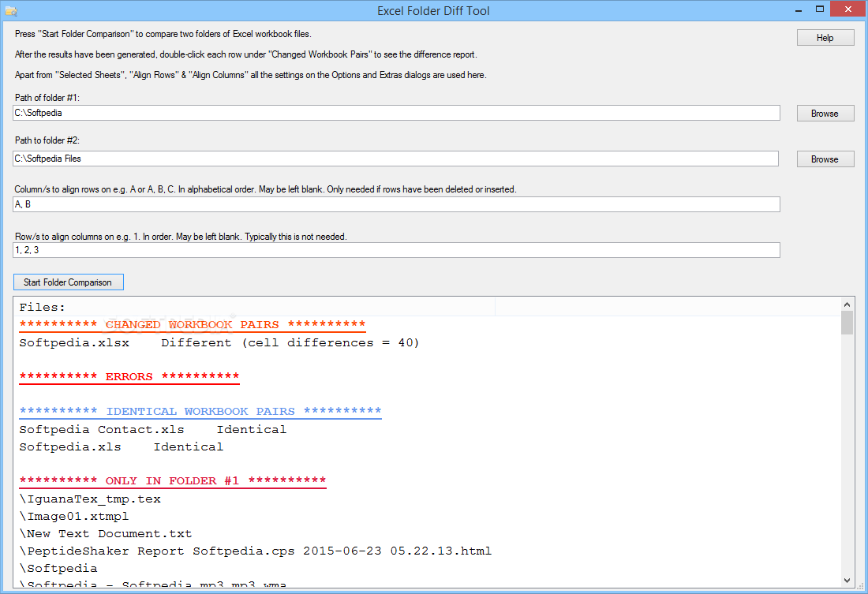Image resolution: width=868 pixels, height=594 pixels.
Task: Select the \New Text Document.txt entry
Action: click(x=106, y=534)
